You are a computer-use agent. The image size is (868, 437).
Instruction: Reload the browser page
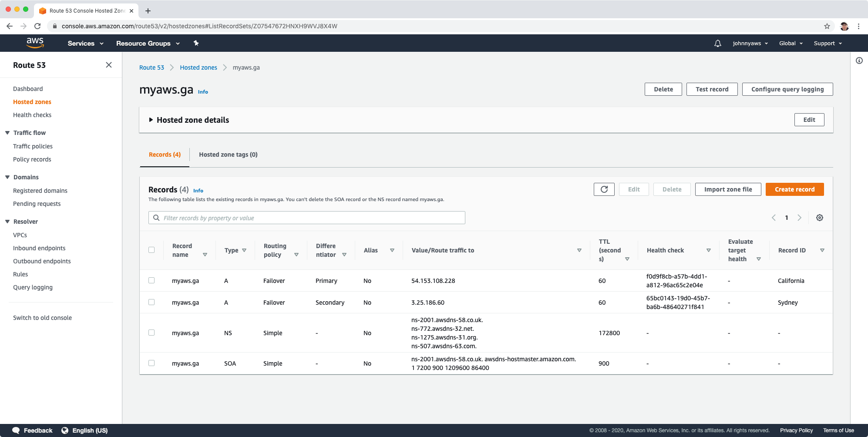37,26
